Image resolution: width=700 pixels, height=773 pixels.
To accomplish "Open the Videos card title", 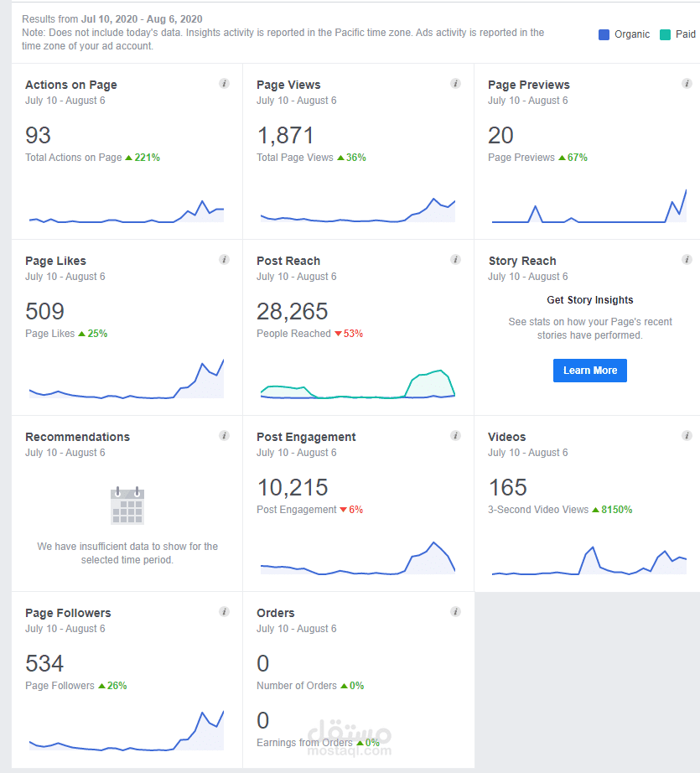I will pyautogui.click(x=506, y=437).
